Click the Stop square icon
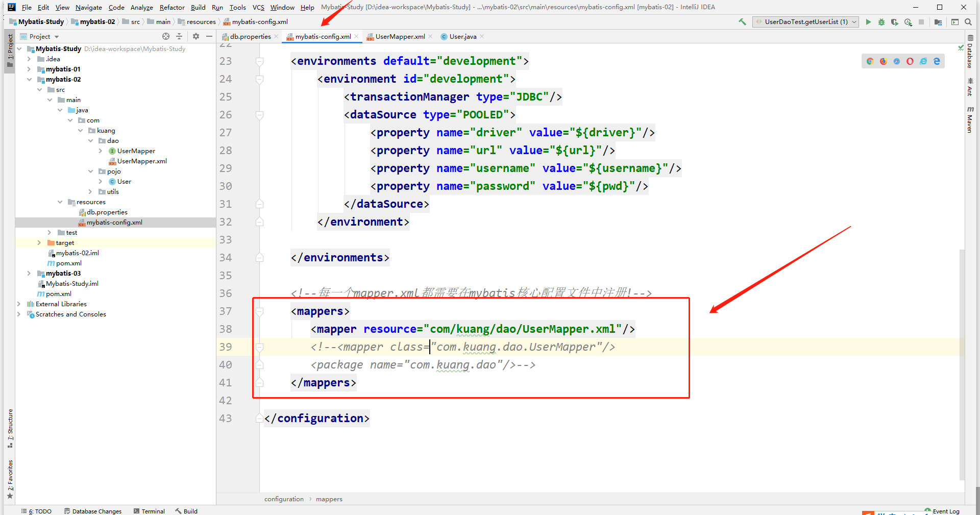This screenshot has height=515, width=980. [x=921, y=22]
